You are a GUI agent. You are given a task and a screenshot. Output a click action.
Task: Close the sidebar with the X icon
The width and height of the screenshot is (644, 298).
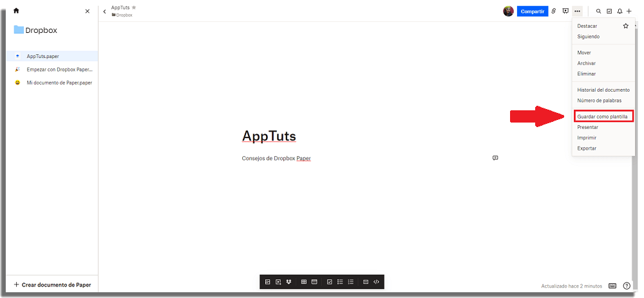point(87,11)
